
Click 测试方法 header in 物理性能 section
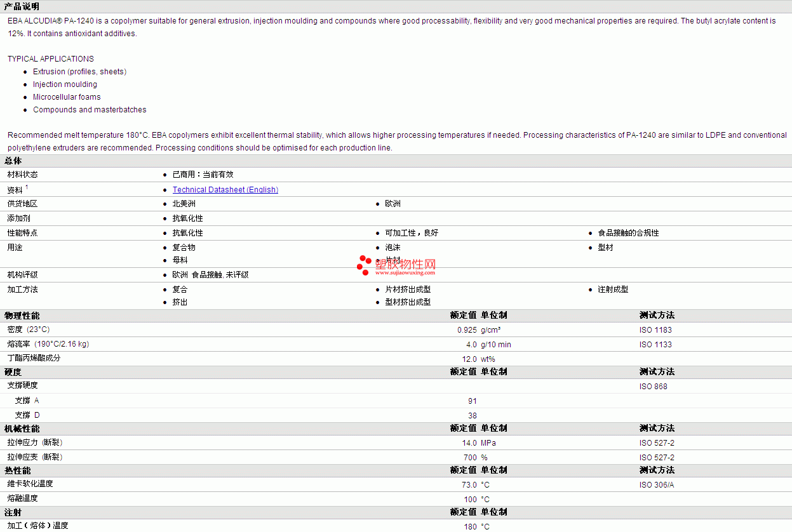pyautogui.click(x=657, y=316)
